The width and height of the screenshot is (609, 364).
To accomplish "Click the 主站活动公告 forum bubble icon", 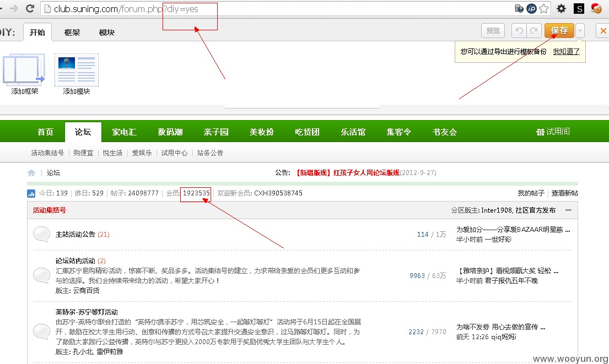I will [x=41, y=234].
